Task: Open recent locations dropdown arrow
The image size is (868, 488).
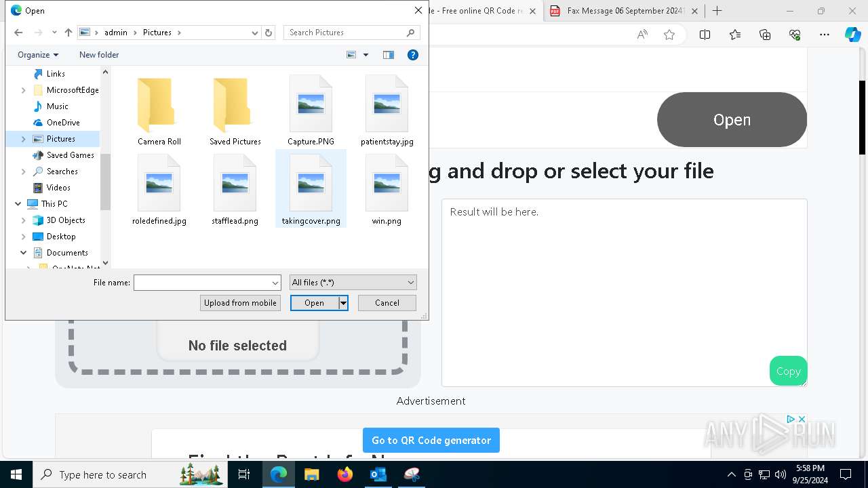Action: click(x=54, y=33)
